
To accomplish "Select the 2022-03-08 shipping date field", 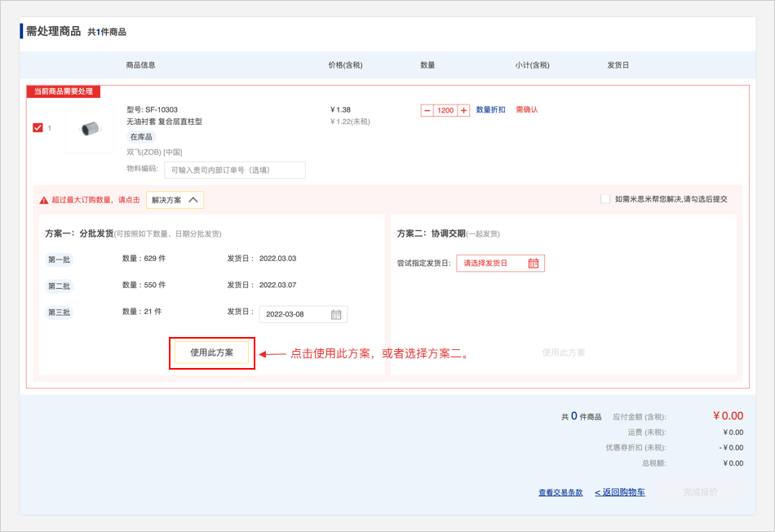I will point(295,315).
